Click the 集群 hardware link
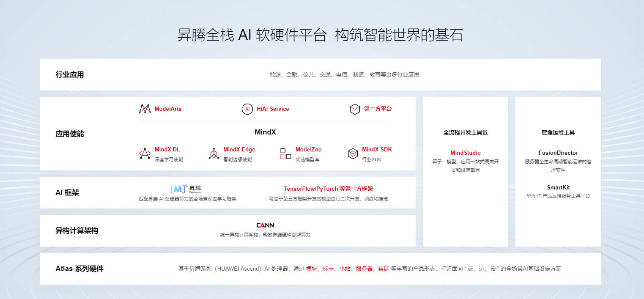Viewport: 644px width, 299px height. 384,269
